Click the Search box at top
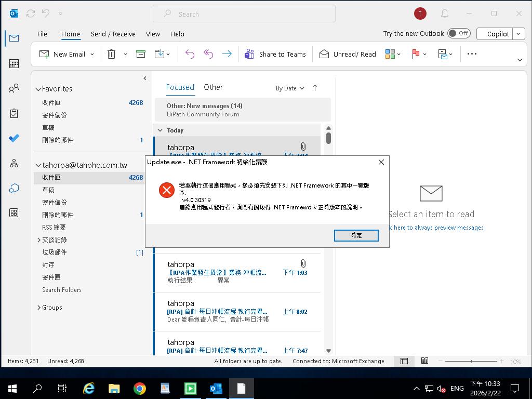The image size is (532, 399). [x=244, y=14]
